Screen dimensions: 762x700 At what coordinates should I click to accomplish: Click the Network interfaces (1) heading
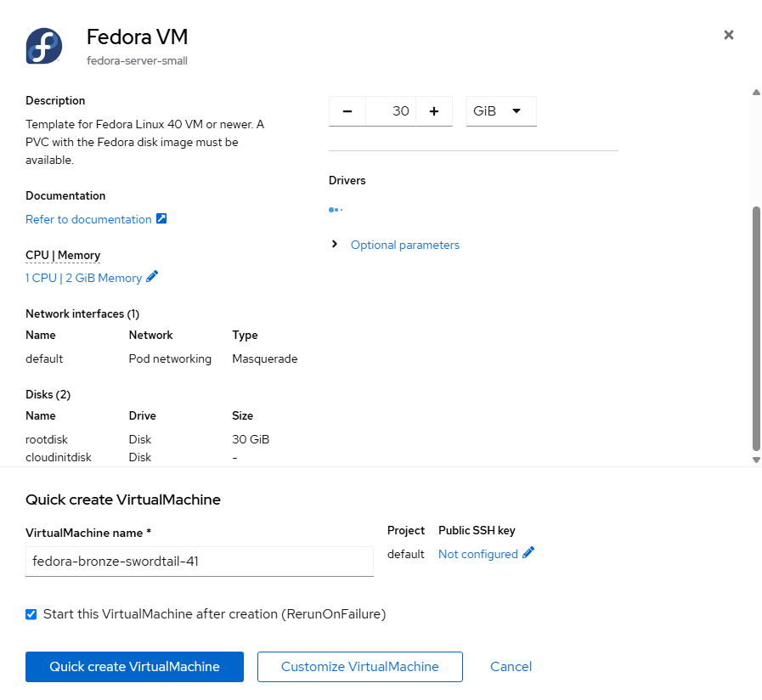pyautogui.click(x=82, y=314)
